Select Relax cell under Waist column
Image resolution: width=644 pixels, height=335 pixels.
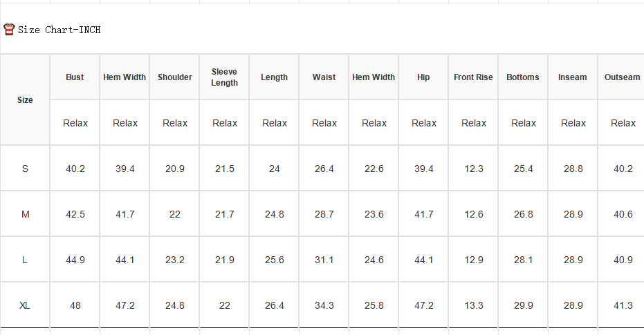point(324,123)
